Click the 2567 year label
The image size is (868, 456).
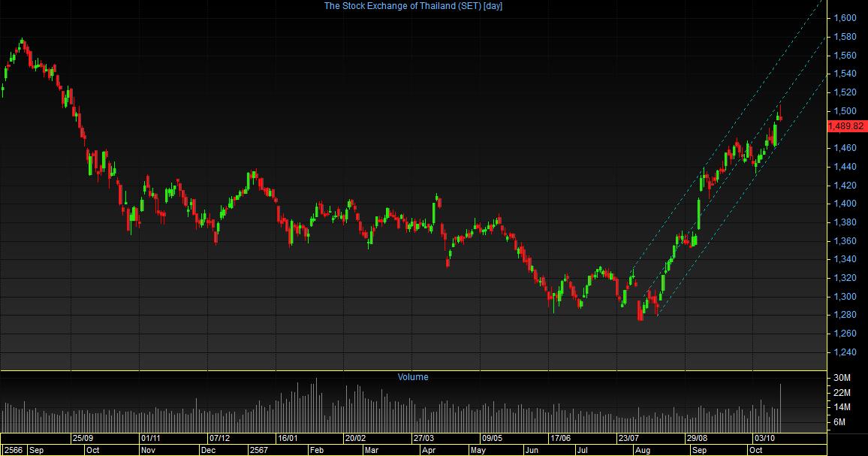pos(259,450)
